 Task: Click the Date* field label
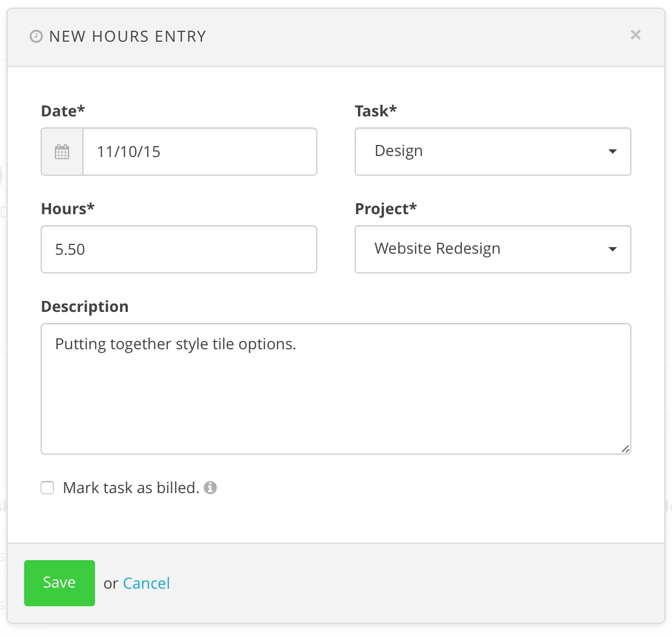pos(63,111)
